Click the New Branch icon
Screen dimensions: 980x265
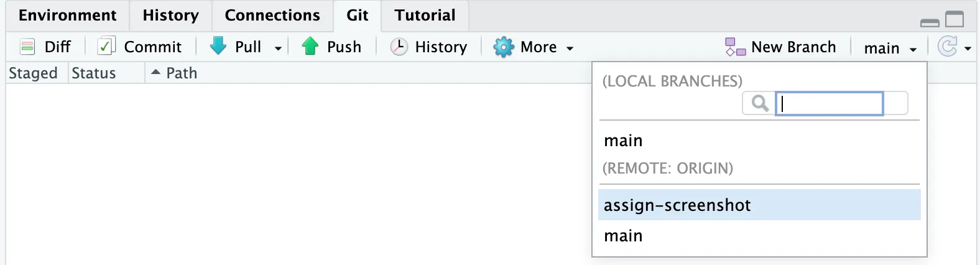(735, 47)
